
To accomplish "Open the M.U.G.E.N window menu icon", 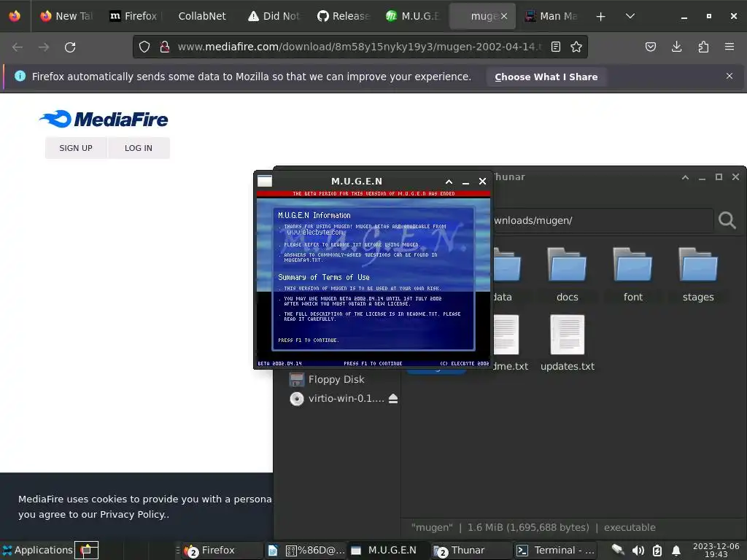I will click(264, 181).
